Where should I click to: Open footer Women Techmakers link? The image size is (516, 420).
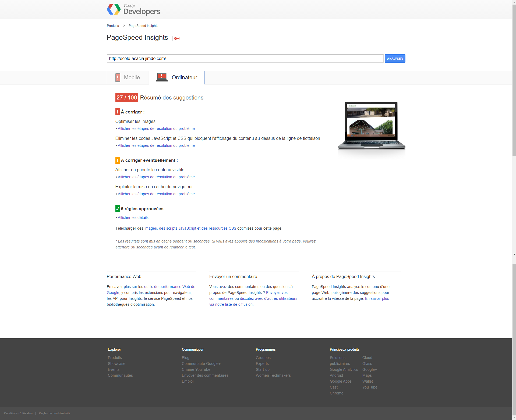coord(273,375)
